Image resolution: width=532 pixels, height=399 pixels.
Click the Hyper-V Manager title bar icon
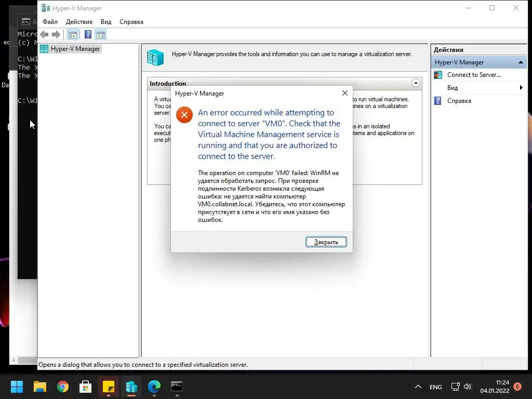coord(46,8)
